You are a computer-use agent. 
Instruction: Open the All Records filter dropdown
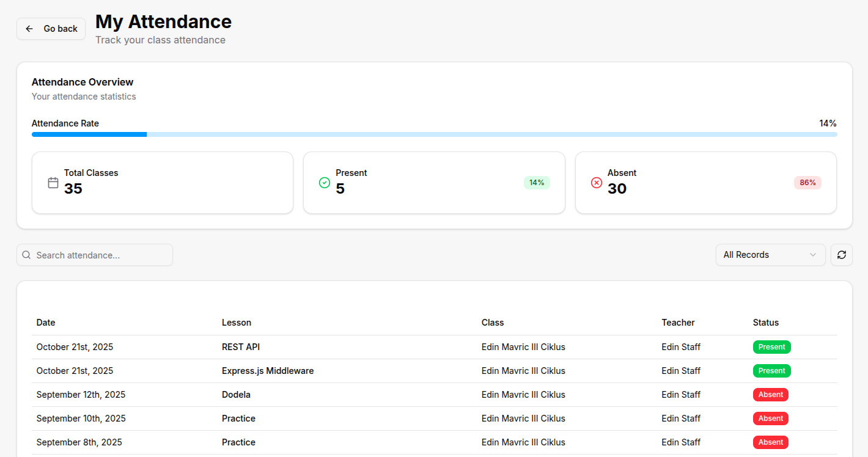770,255
